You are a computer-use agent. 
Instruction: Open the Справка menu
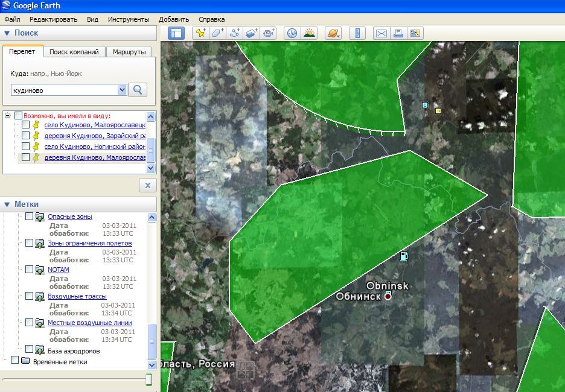[211, 19]
